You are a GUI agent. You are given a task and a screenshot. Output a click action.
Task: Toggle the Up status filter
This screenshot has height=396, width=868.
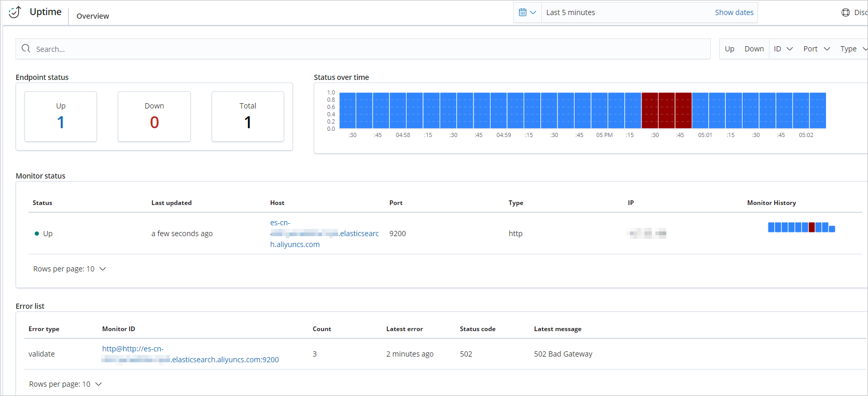tap(730, 49)
